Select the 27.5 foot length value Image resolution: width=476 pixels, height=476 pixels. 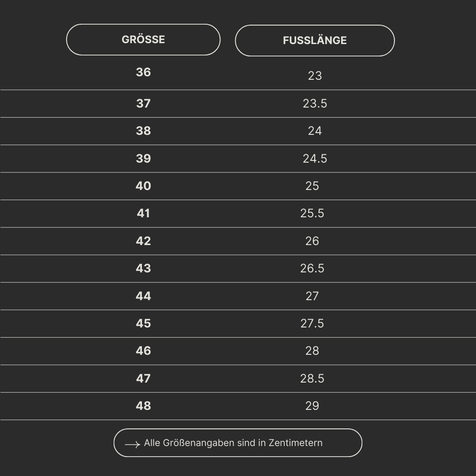(312, 324)
